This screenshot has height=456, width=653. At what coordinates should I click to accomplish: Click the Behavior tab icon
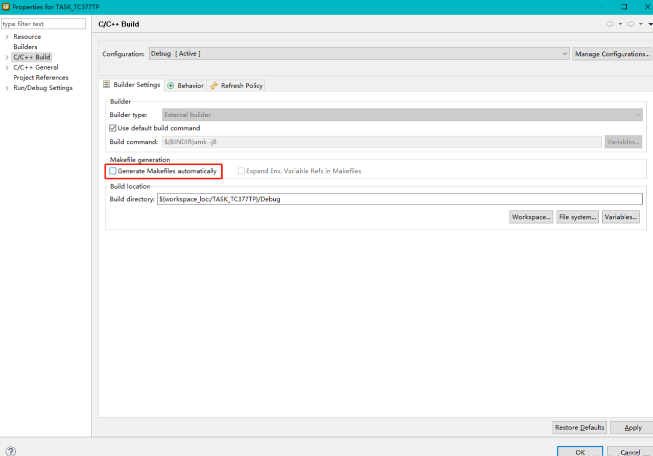click(171, 85)
